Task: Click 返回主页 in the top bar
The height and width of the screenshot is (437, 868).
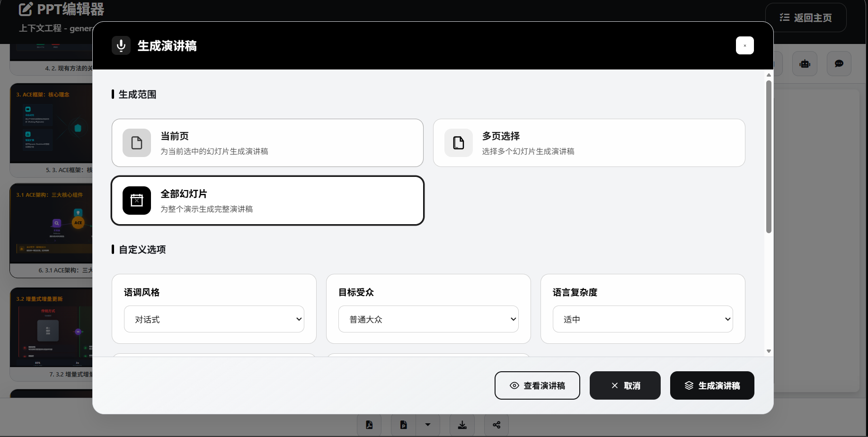Action: coord(806,17)
